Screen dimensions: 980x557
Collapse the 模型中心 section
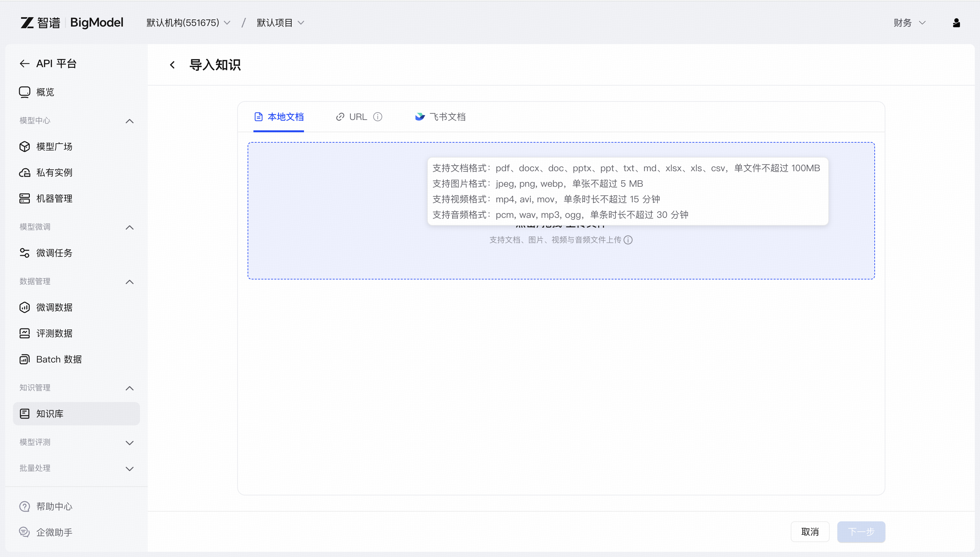click(130, 121)
